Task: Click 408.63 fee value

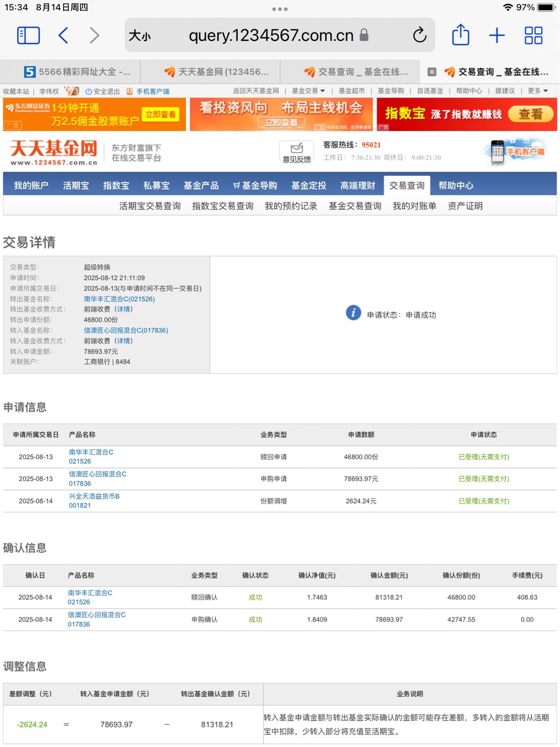Action: (x=527, y=597)
